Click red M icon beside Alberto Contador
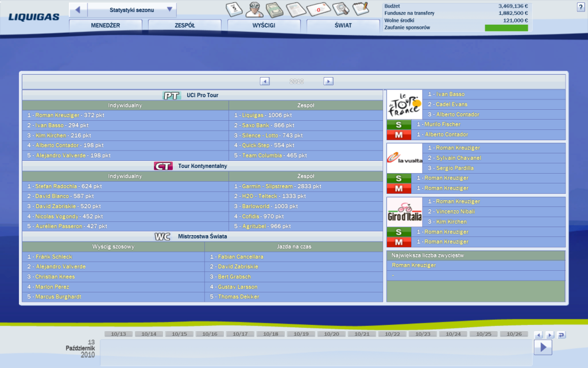The image size is (588, 368). point(399,135)
